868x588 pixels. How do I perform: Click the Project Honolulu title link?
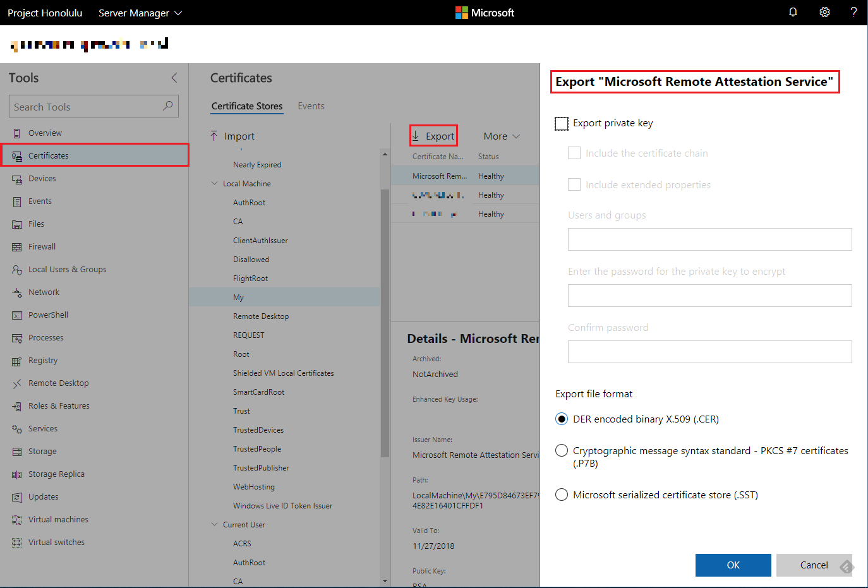point(45,13)
